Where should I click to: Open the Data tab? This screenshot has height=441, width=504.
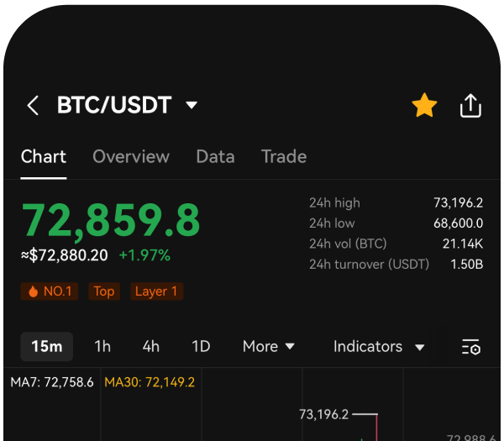(215, 157)
